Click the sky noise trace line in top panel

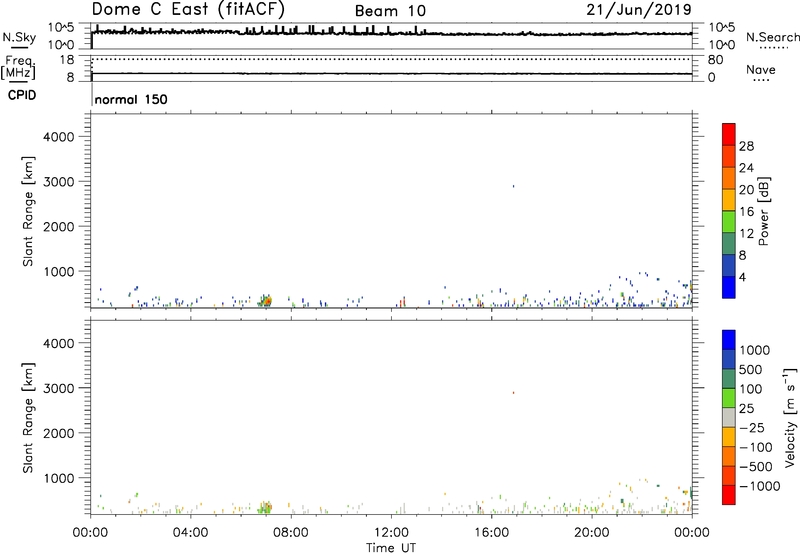coord(391,34)
